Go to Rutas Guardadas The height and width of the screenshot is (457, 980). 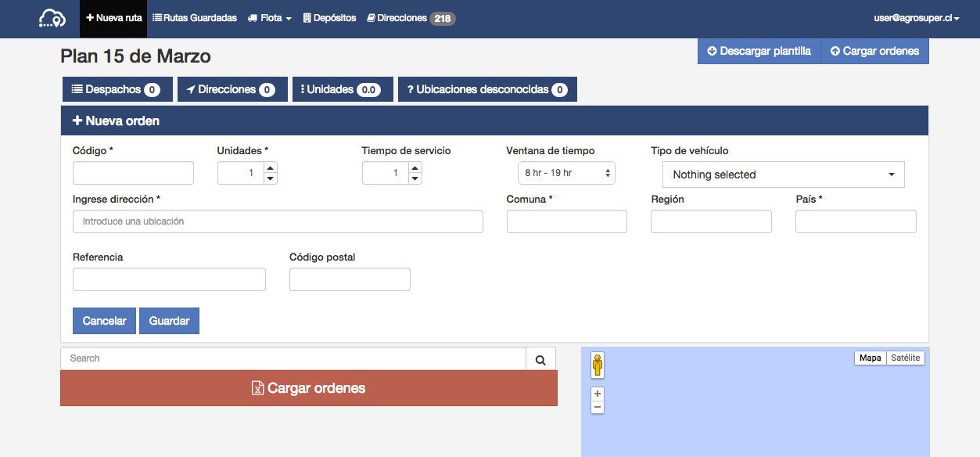click(x=194, y=18)
